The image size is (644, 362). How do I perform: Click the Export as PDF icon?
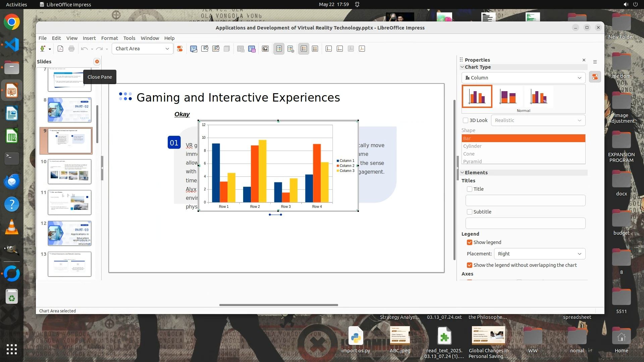[x=60, y=49]
